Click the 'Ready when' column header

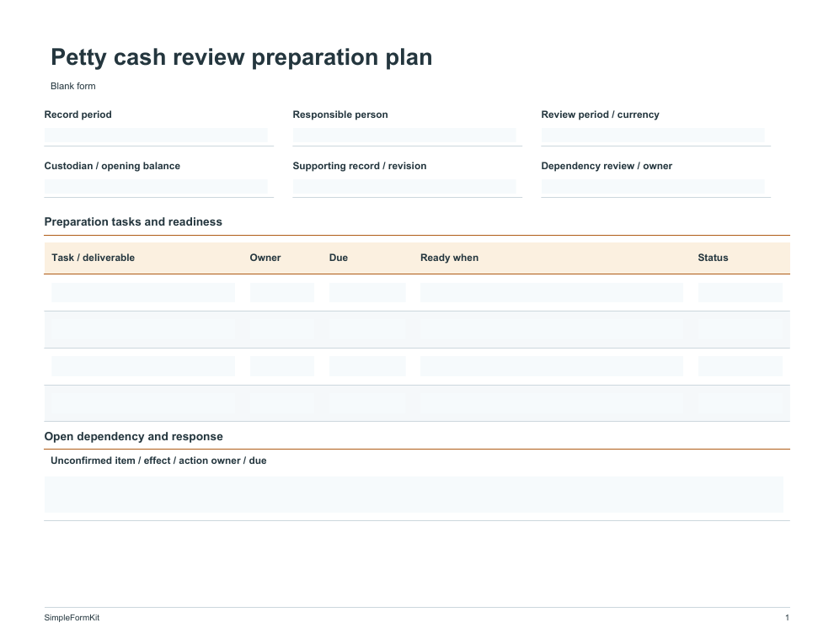450,258
